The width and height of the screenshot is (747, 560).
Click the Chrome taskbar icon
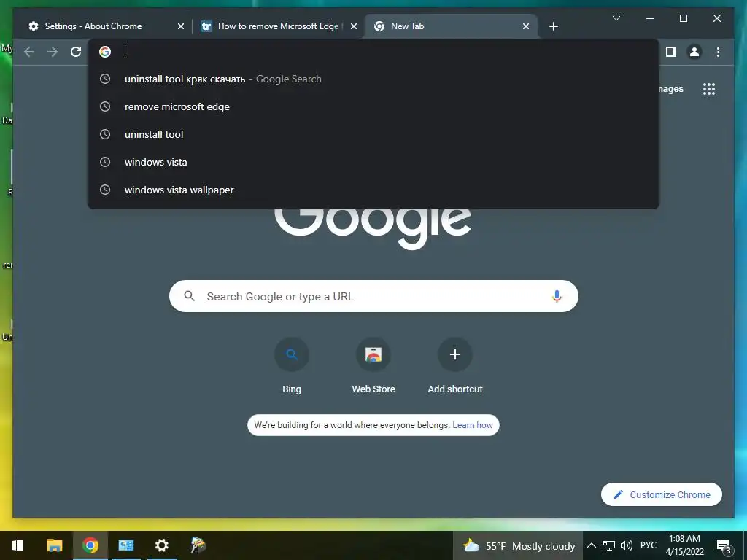(x=90, y=545)
